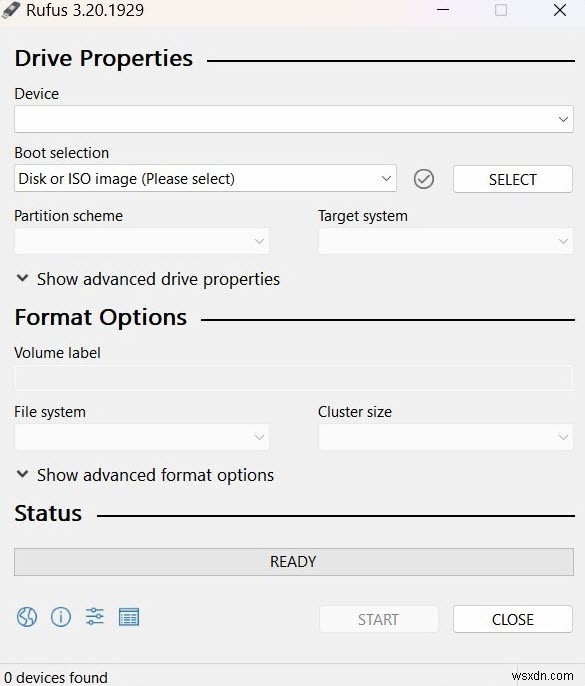This screenshot has width=585, height=686.
Task: Open language selection globe icon
Action: pyautogui.click(x=27, y=617)
